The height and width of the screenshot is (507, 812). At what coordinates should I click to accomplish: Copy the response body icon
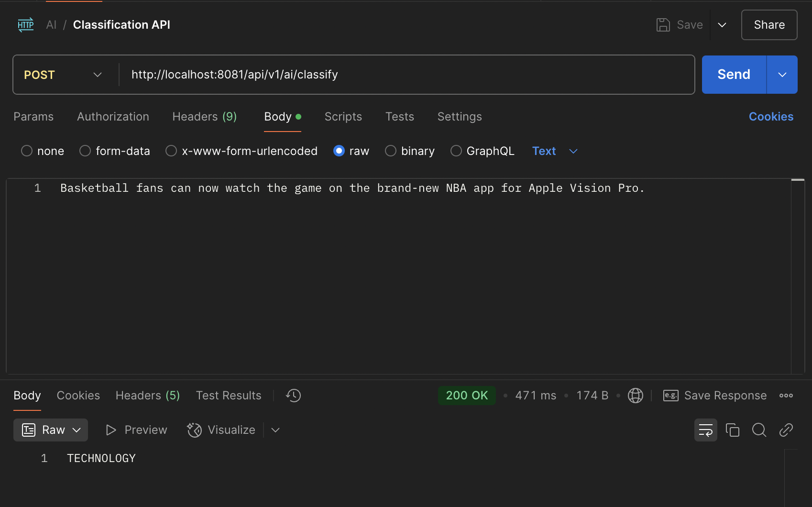(732, 430)
